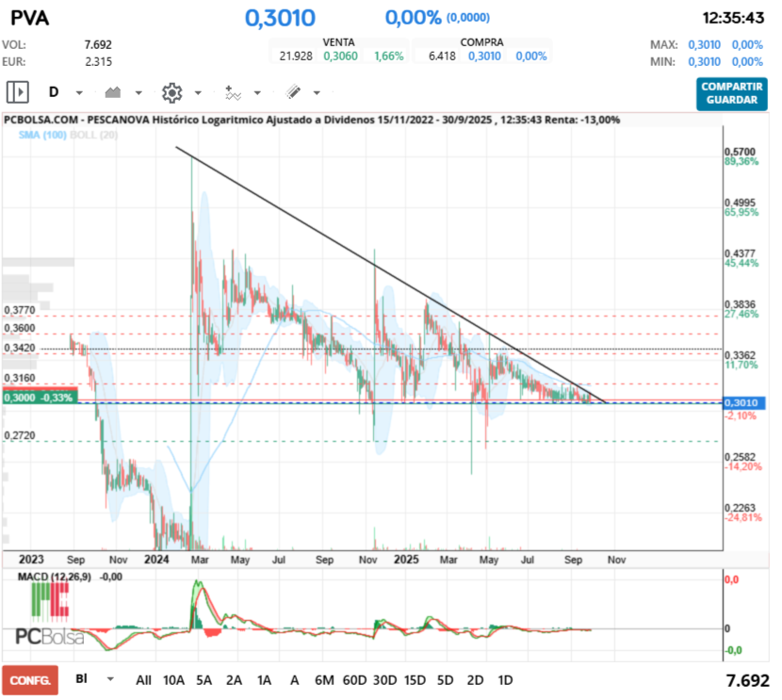Click the COMPARTIR GUARDAR button
The image size is (782, 700).
(731, 93)
